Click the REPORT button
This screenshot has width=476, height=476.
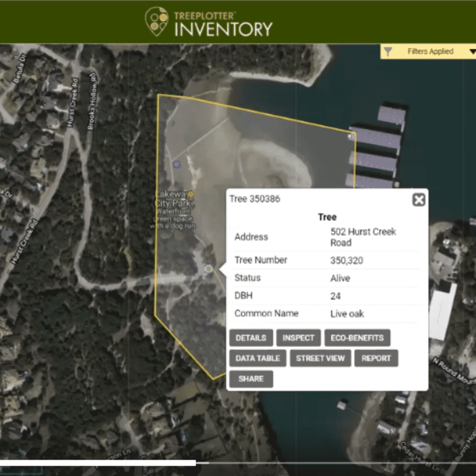pos(376,358)
